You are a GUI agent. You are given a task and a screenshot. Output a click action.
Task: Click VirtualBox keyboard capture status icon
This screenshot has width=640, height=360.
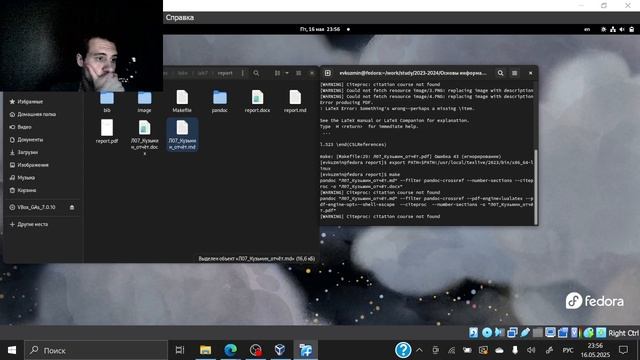pos(601,333)
